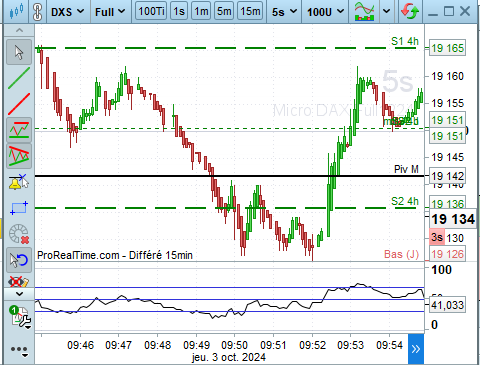
Task: Click the chain link icon in the top bar
Action: (37, 12)
